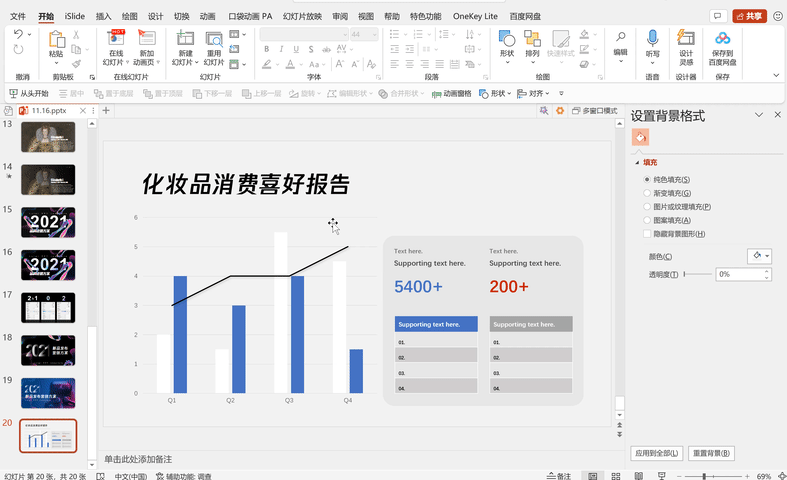Image resolution: width=787 pixels, height=480 pixels.
Task: Expand the background pane options chevron
Action: click(x=758, y=115)
